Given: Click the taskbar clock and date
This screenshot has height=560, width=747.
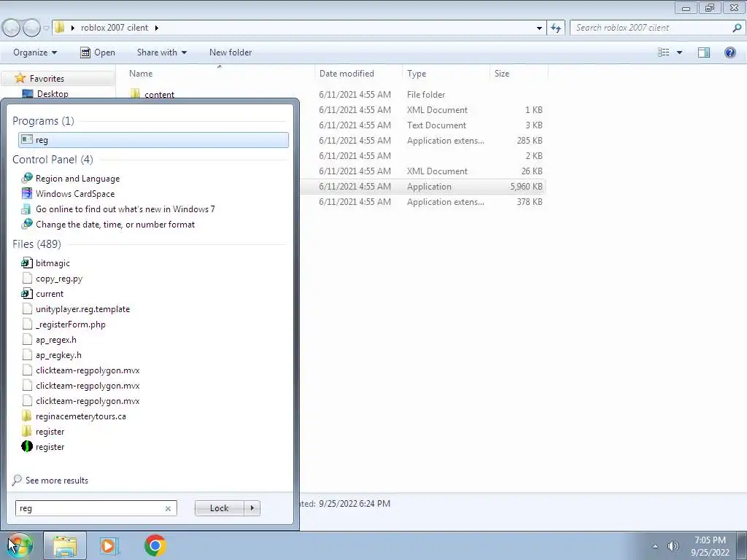Looking at the screenshot, I should (x=710, y=546).
